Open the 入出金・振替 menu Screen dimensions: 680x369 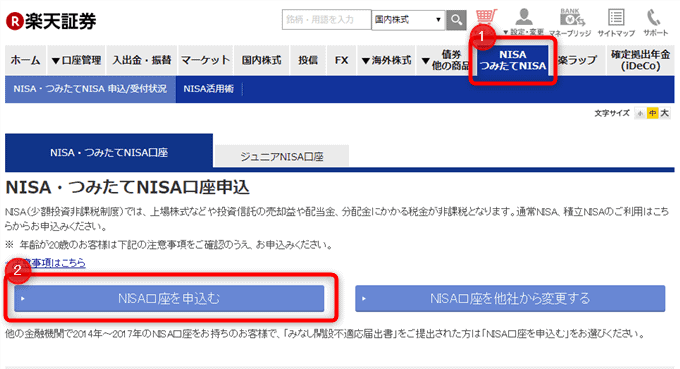141,60
